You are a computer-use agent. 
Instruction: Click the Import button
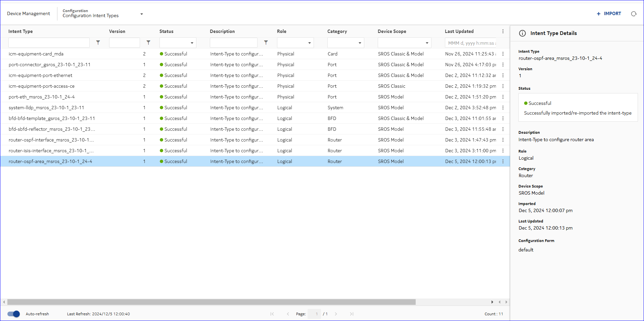click(x=609, y=14)
